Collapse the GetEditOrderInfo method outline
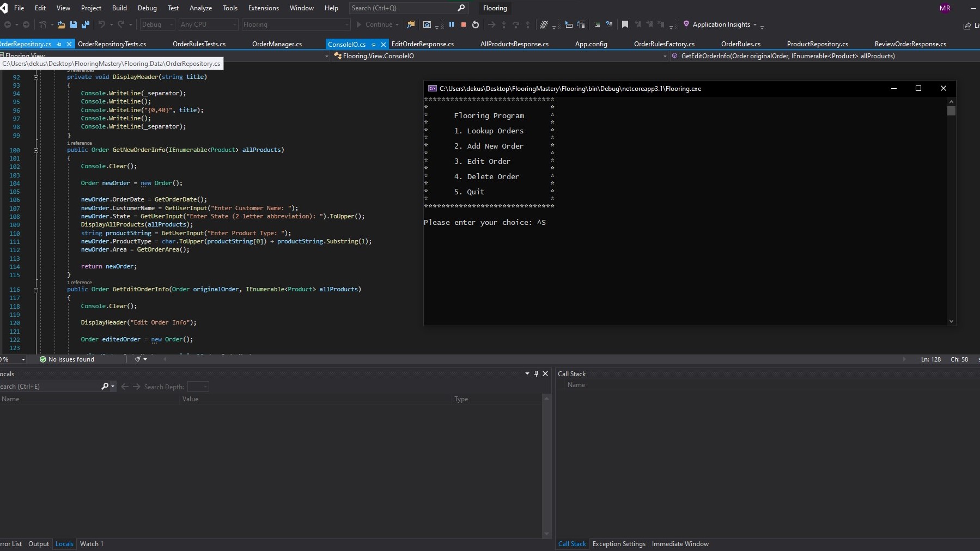Image resolution: width=980 pixels, height=551 pixels. pos(36,290)
